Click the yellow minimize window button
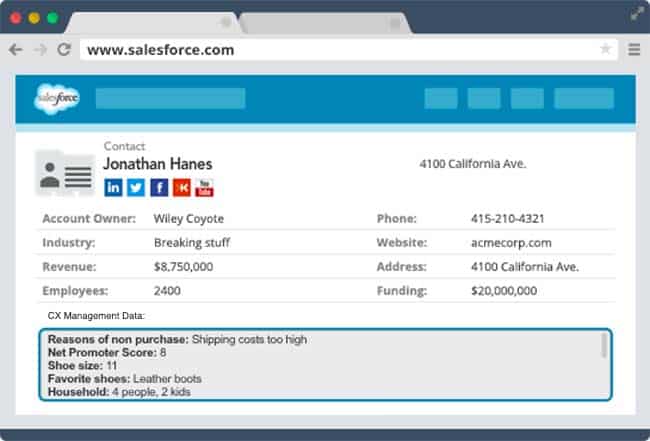This screenshot has height=441, width=650. click(34, 18)
